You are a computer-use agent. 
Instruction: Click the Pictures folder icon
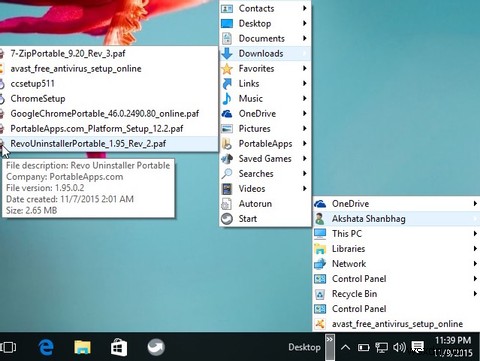tap(227, 129)
